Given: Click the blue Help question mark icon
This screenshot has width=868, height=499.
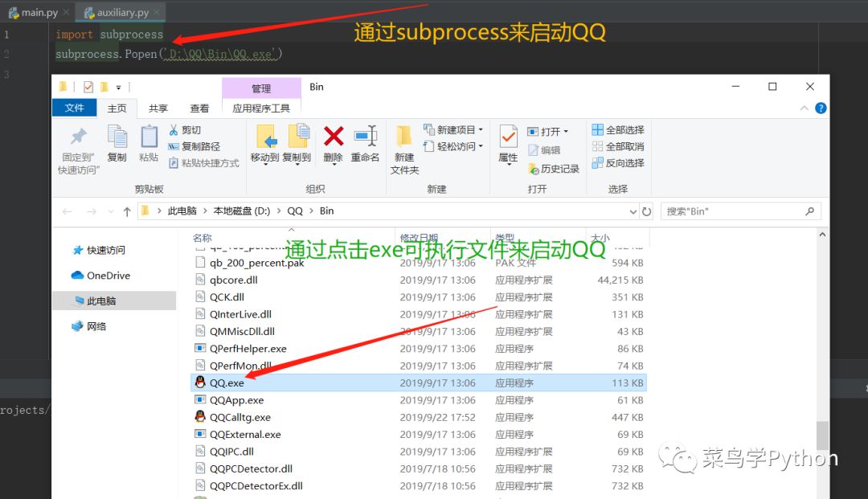Looking at the screenshot, I should pyautogui.click(x=821, y=108).
